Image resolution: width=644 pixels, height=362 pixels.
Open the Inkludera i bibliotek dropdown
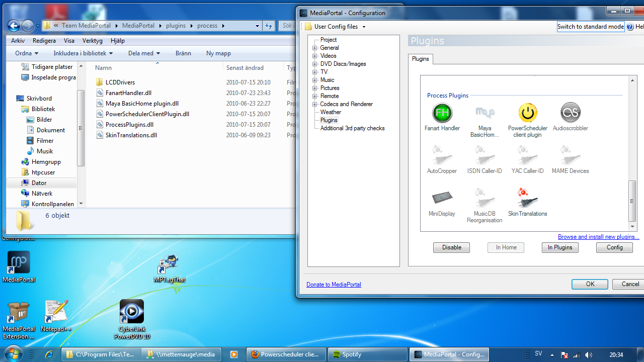pos(83,53)
